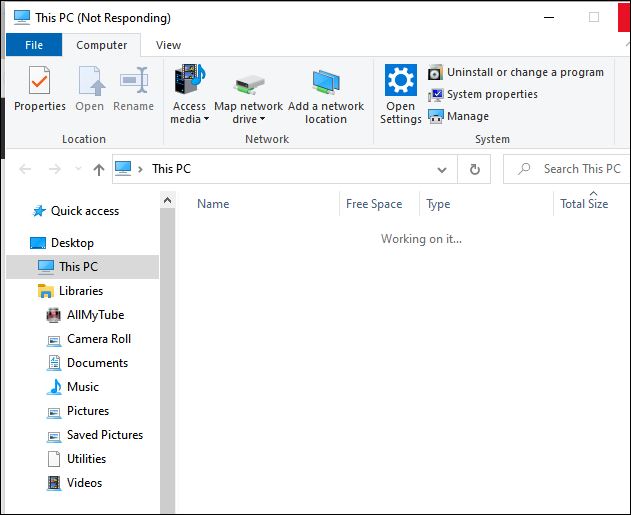Go back with the back arrow
Viewport: 631px width, 515px height.
[25, 169]
